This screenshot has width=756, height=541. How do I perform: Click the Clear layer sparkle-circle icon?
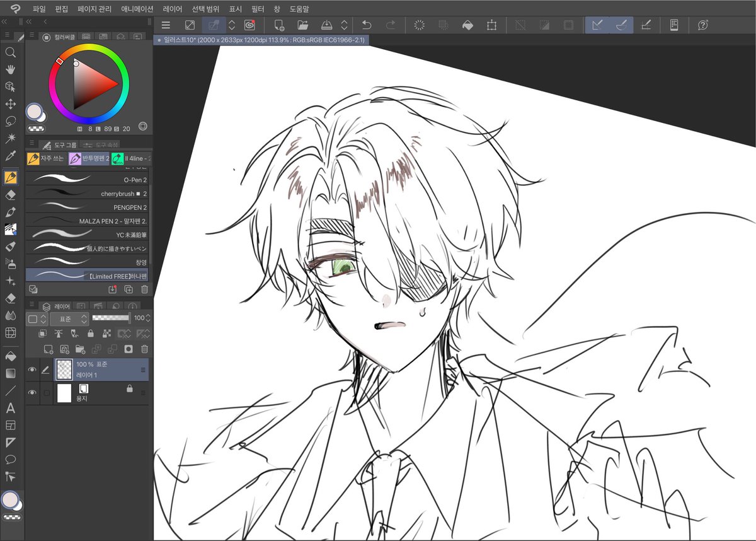pos(419,25)
